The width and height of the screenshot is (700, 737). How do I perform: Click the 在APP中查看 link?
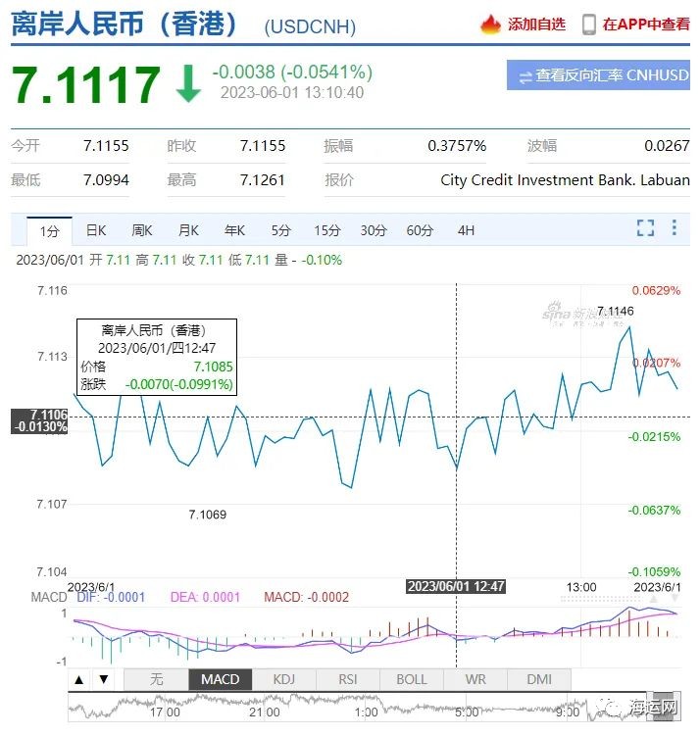click(x=646, y=25)
